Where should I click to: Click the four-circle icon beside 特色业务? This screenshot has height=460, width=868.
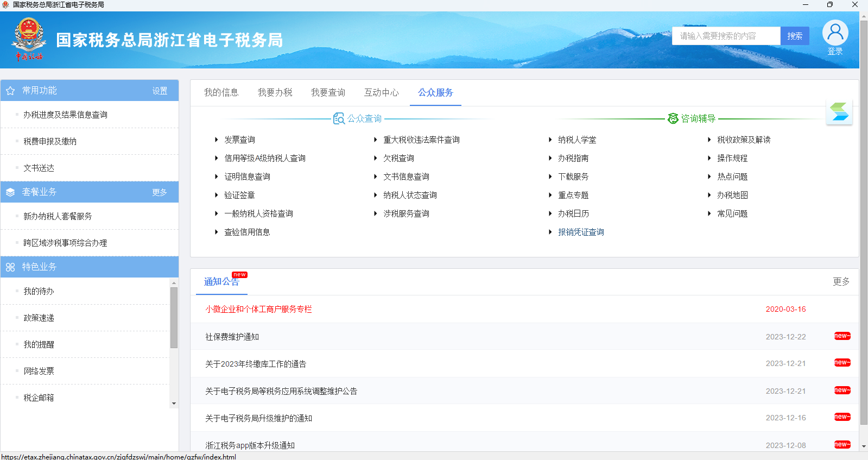[10, 267]
